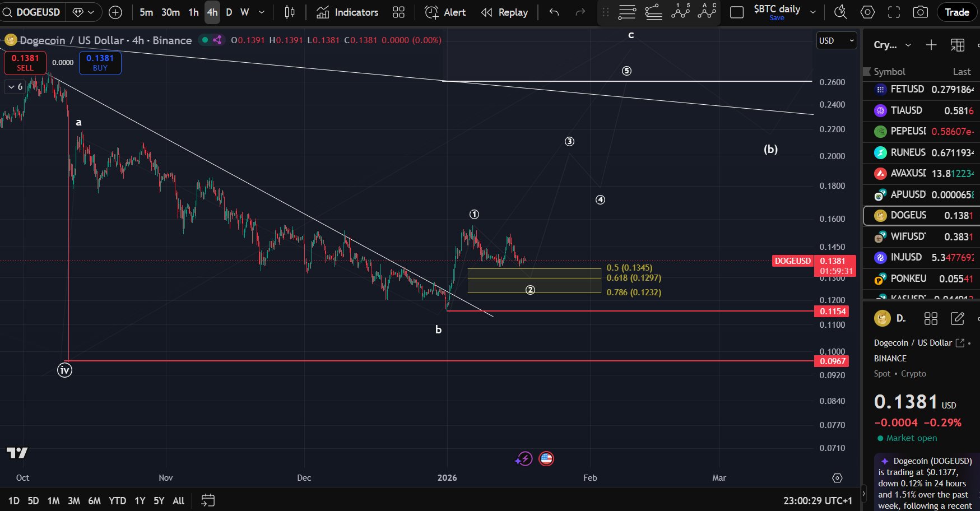
Task: Set date range to YTD
Action: [x=117, y=500]
